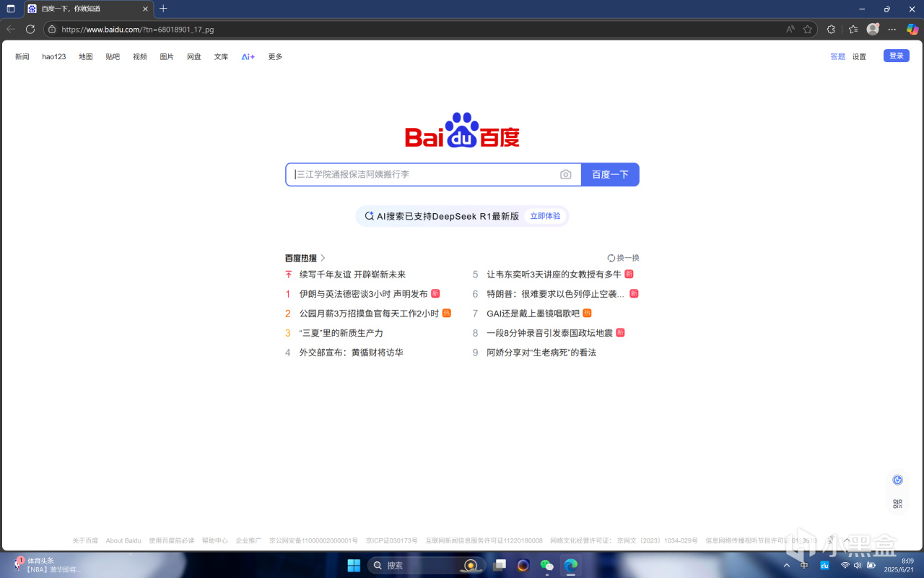Launch Copilot from the browser toolbar

tap(912, 29)
